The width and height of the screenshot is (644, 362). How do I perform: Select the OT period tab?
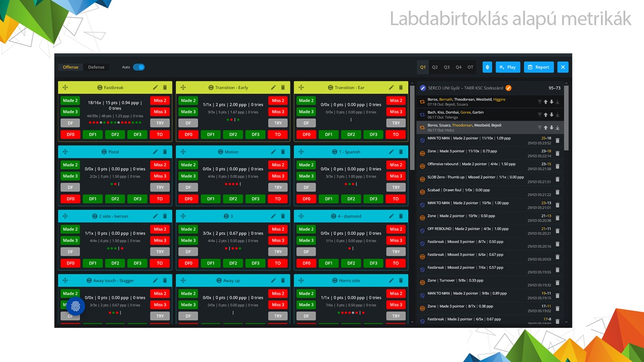470,67
